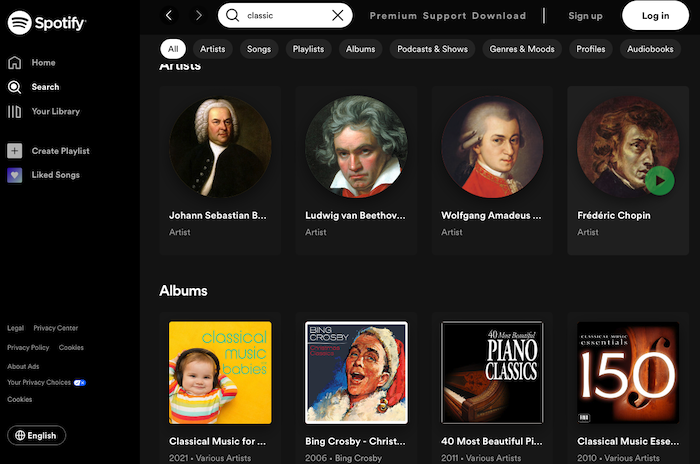Select the Search sidebar icon
Screen dimensions: 700x464
[14, 87]
